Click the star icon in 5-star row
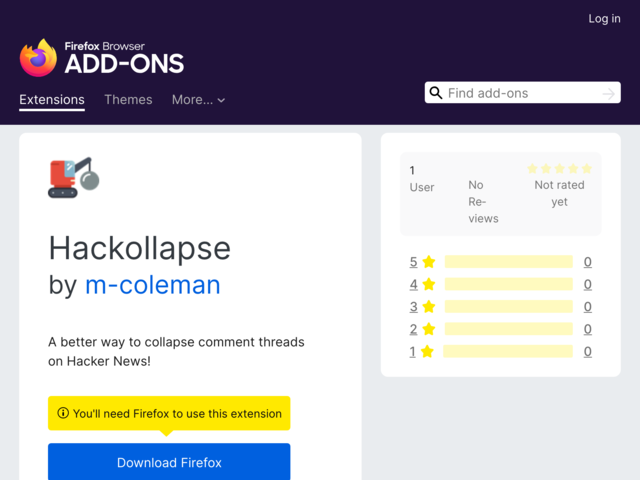Screen dimensions: 640x480 pyautogui.click(x=429, y=262)
